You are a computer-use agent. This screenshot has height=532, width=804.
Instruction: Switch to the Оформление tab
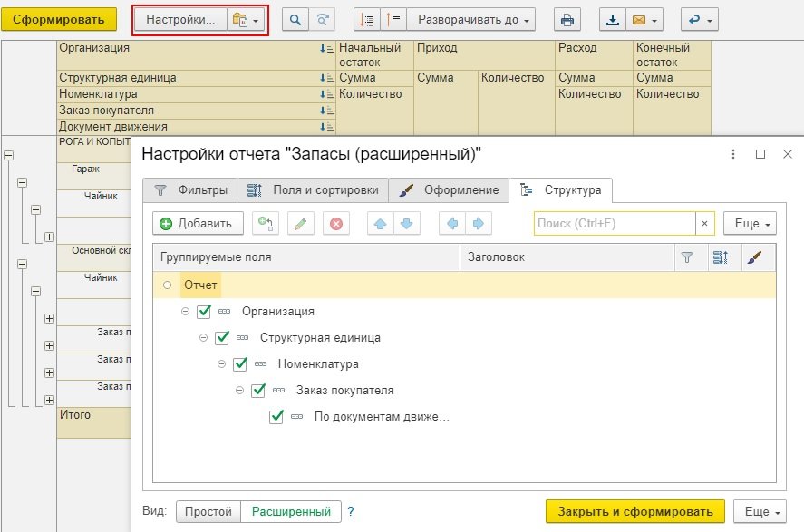[x=449, y=190]
